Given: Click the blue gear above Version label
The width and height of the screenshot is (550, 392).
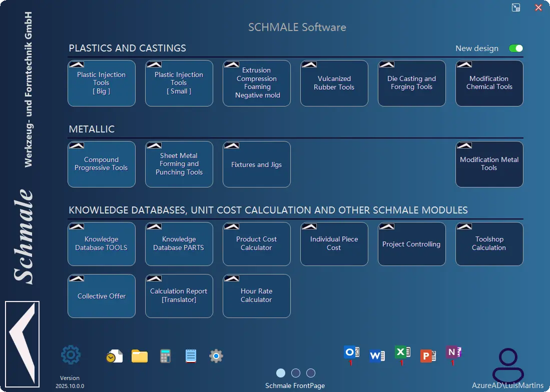Looking at the screenshot, I should tap(71, 355).
